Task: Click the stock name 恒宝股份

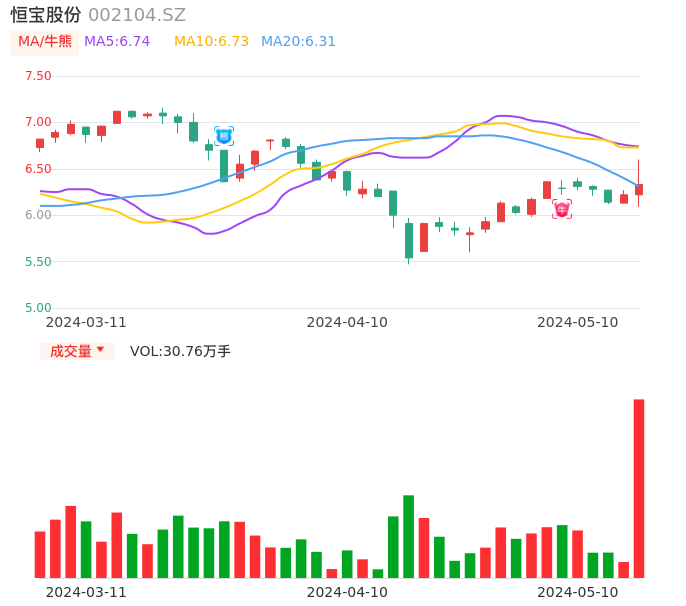Action: tap(46, 15)
